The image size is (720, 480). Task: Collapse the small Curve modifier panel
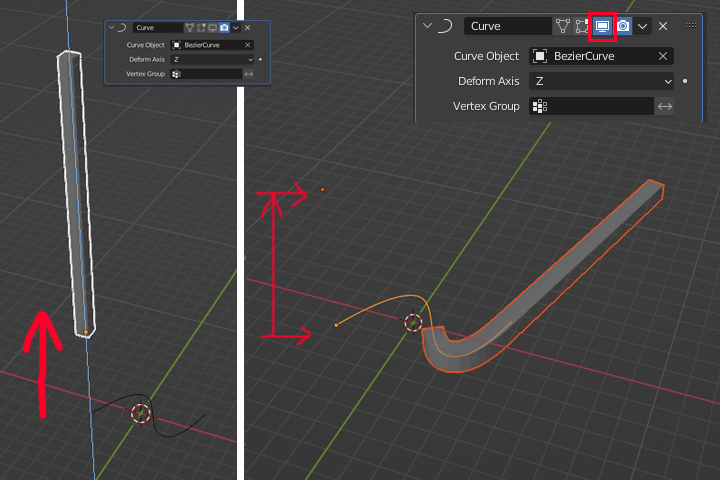111,28
